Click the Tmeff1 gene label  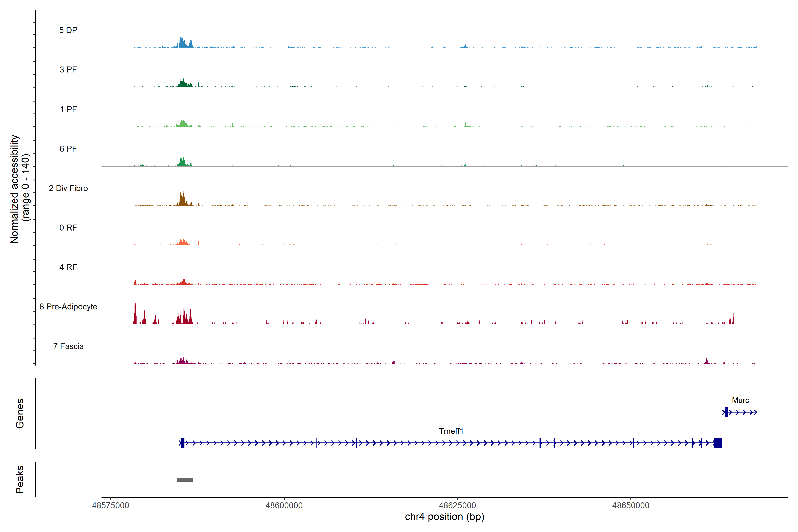451,431
